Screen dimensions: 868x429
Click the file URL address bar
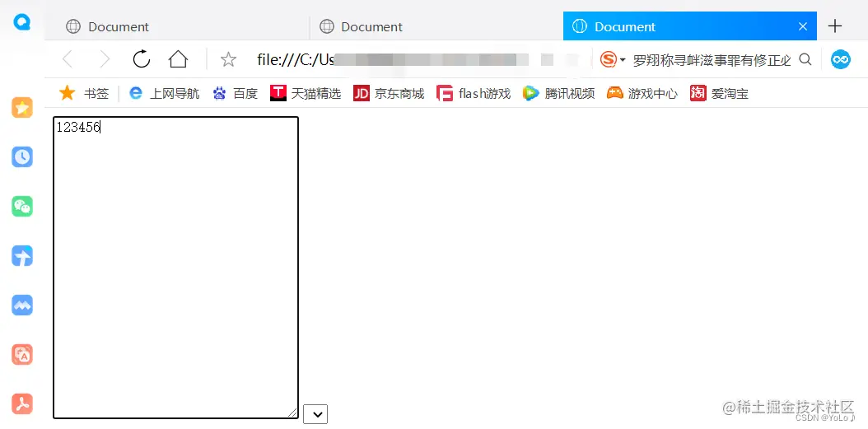[421, 60]
